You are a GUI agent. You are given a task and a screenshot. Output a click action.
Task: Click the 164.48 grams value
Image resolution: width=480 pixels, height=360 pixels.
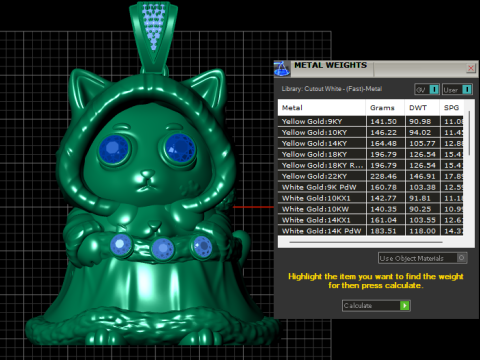[383, 144]
